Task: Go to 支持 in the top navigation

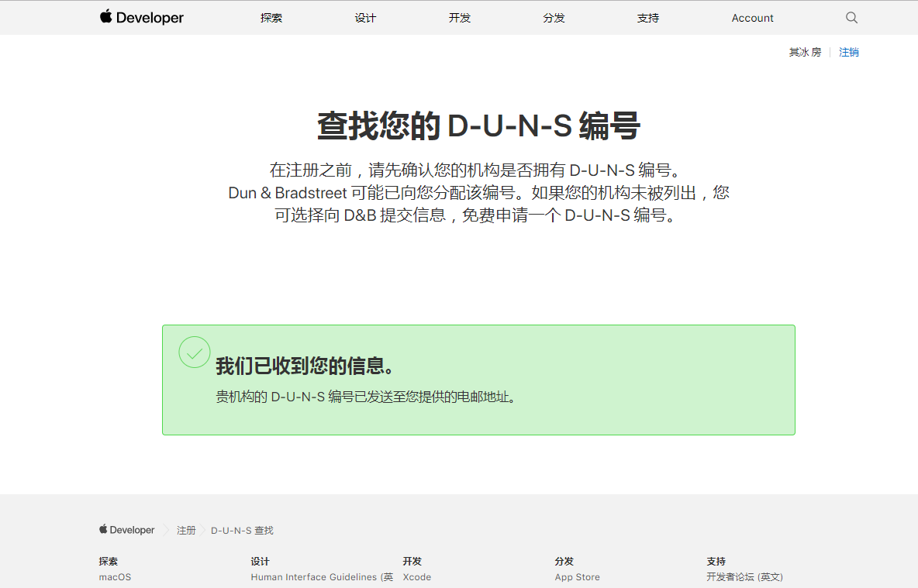Action: tap(648, 18)
